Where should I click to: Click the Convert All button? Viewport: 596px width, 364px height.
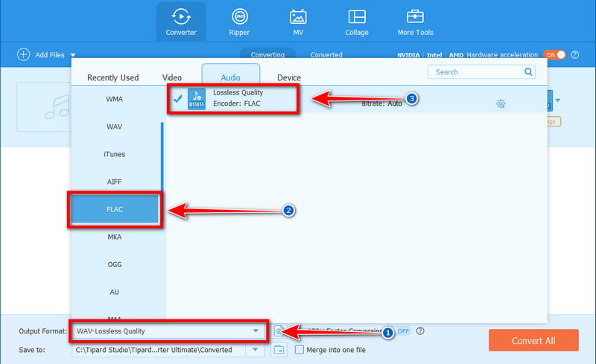[533, 340]
